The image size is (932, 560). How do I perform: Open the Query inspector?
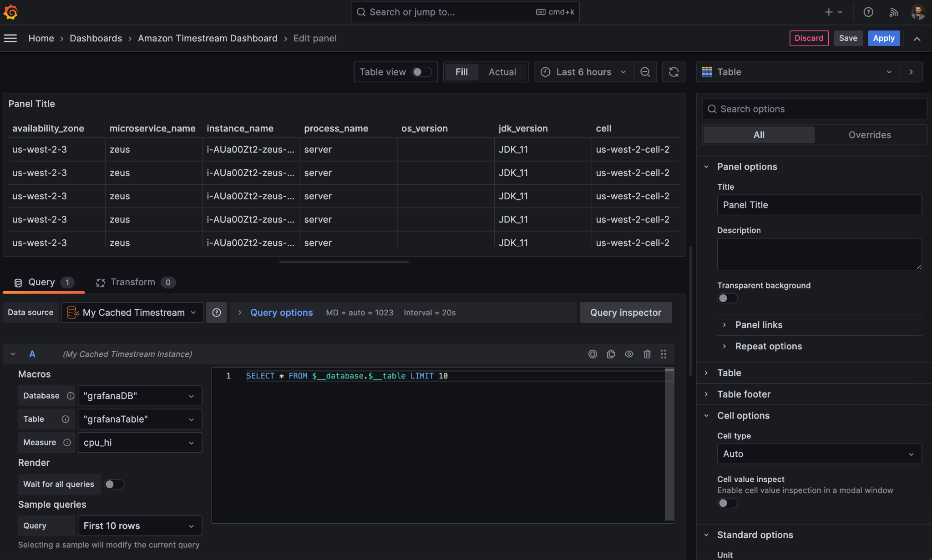pos(625,313)
